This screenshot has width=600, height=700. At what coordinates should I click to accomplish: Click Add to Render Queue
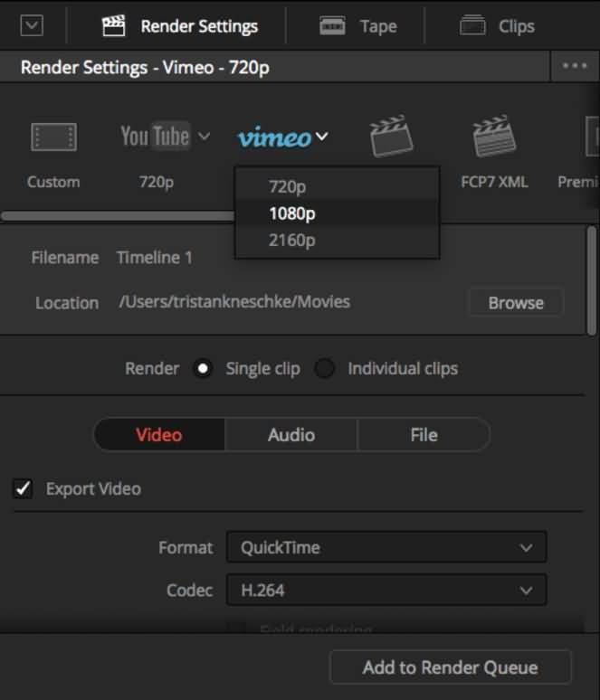coord(450,668)
